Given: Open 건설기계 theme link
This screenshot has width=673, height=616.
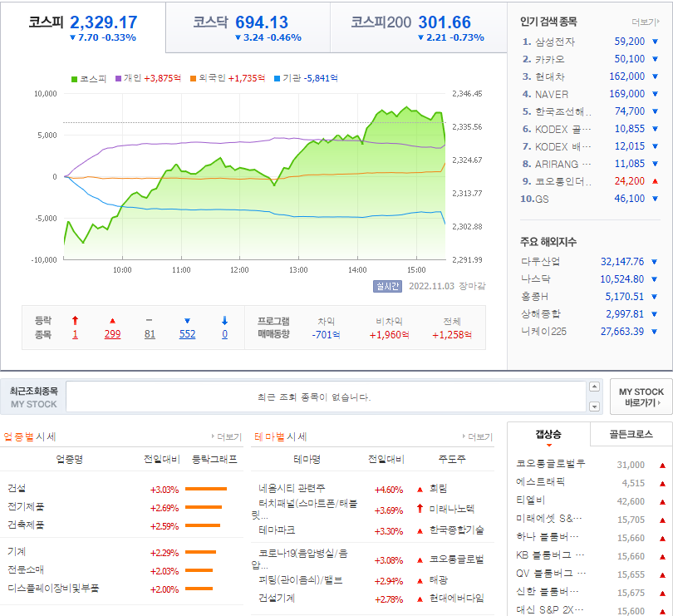Looking at the screenshot, I should [x=277, y=598].
